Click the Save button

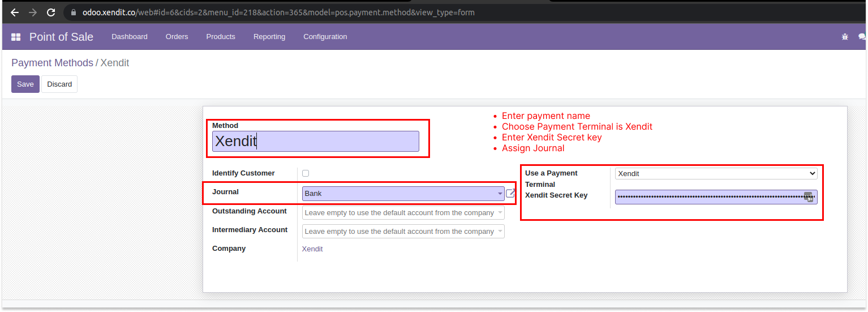[25, 84]
